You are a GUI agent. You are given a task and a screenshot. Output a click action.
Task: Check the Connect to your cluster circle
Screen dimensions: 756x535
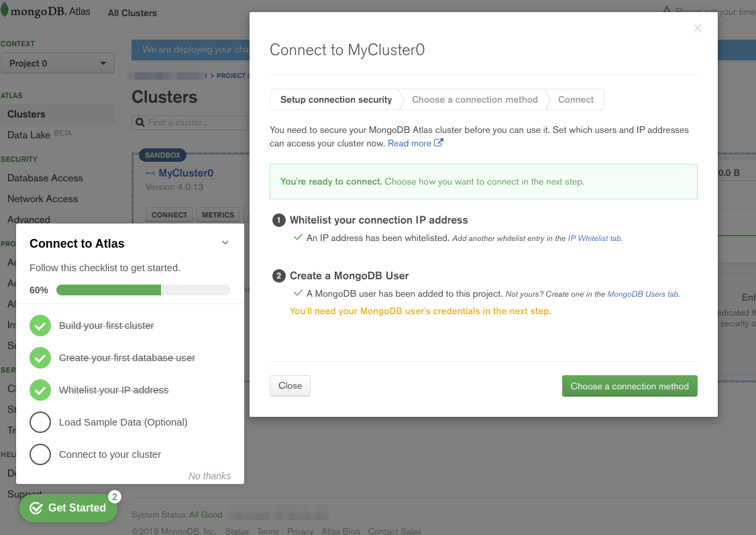(40, 454)
